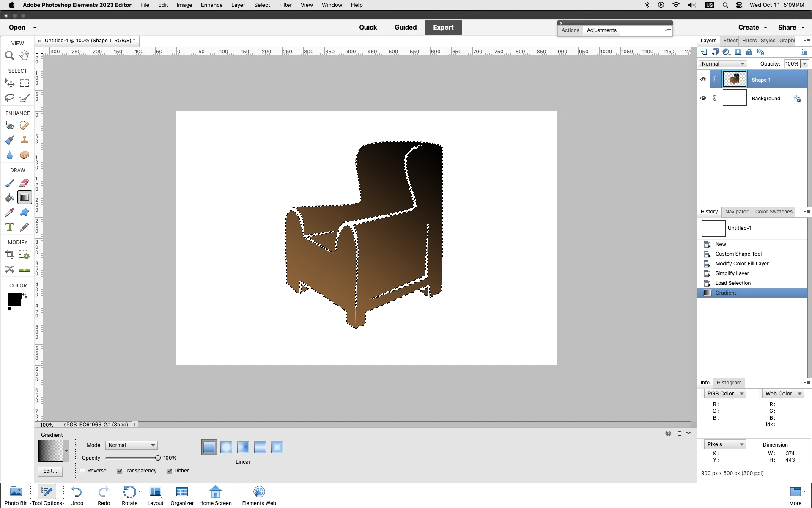The height and width of the screenshot is (508, 812).
Task: Switch to the Navigator tab
Action: click(736, 212)
